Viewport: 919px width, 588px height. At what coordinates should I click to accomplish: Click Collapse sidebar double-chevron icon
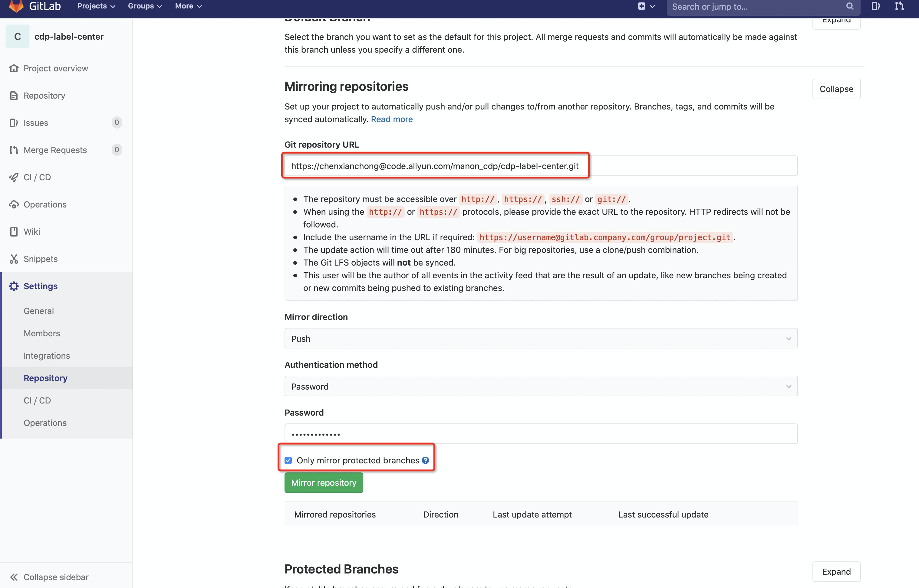[x=14, y=577]
